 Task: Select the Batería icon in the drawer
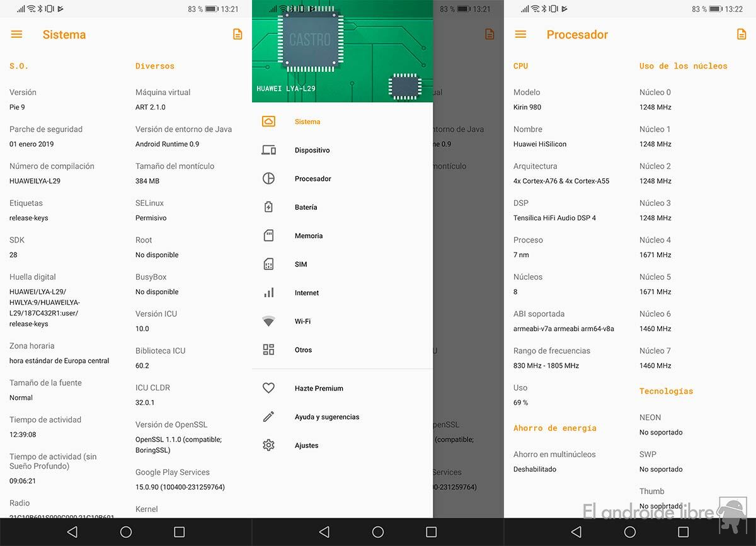pyautogui.click(x=268, y=207)
